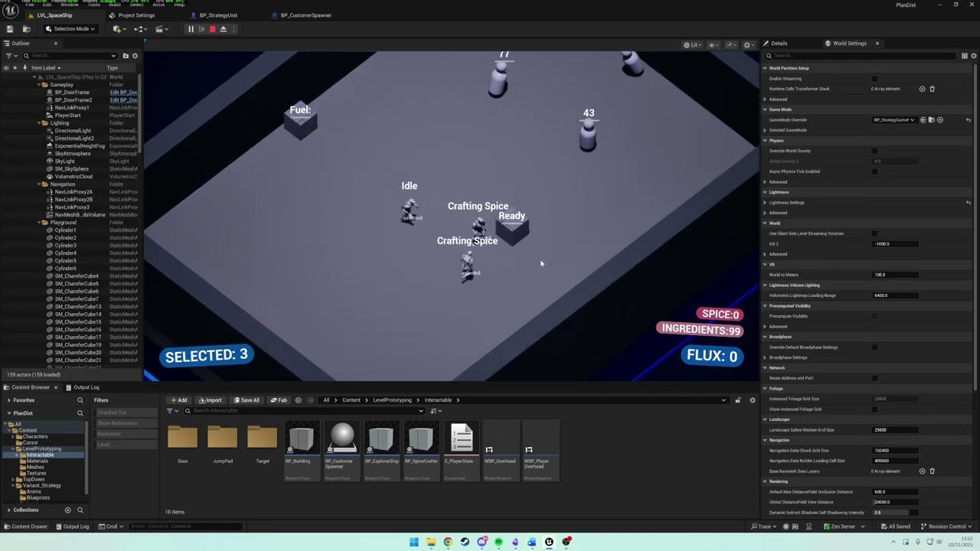Click the Save All button
This screenshot has height=551, width=980.
click(x=247, y=400)
